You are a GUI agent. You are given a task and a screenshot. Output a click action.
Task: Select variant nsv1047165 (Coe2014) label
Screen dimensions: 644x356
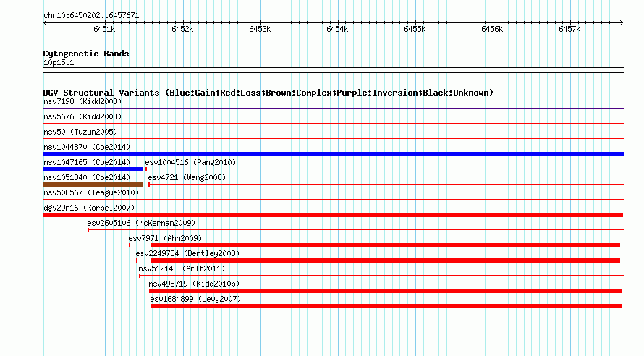(x=87, y=162)
